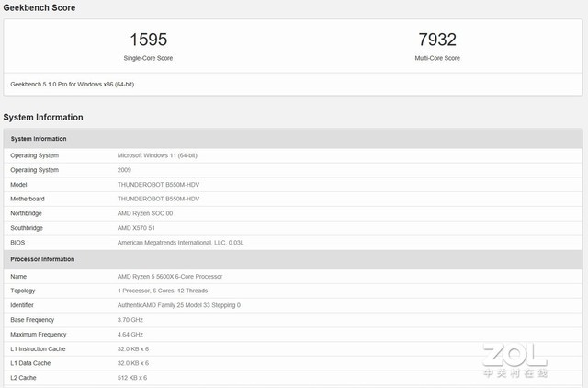
Task: Select Microsoft Windows 11 (64-bit) value
Action: click(157, 155)
